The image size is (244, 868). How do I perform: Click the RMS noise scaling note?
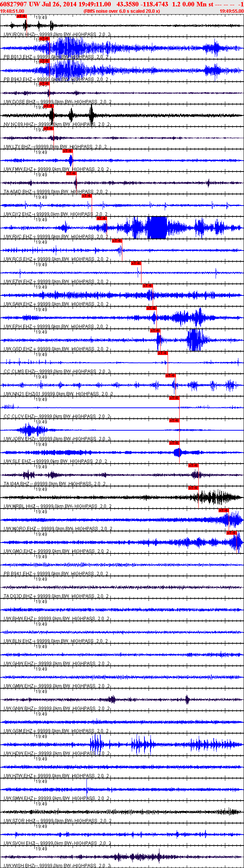[122, 11]
